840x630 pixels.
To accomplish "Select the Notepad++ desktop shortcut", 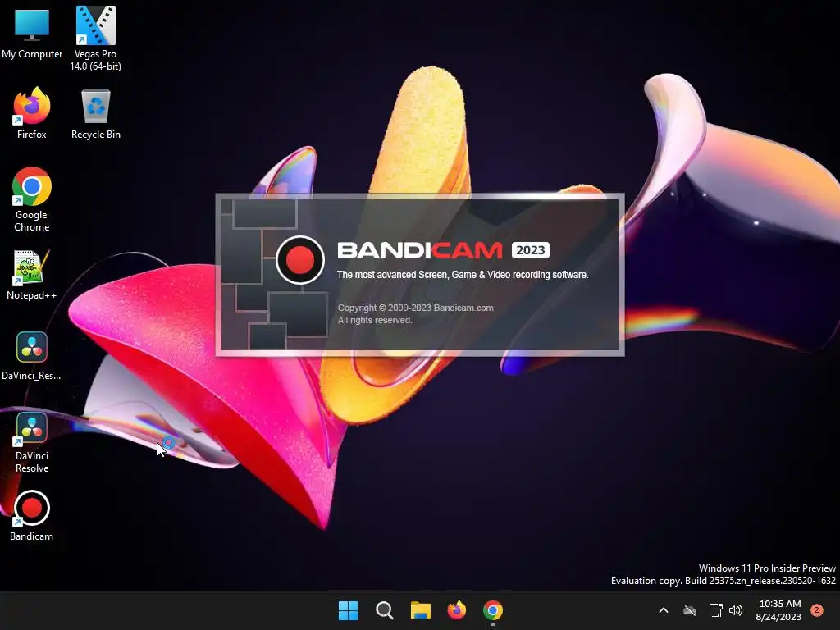I will pos(32,274).
